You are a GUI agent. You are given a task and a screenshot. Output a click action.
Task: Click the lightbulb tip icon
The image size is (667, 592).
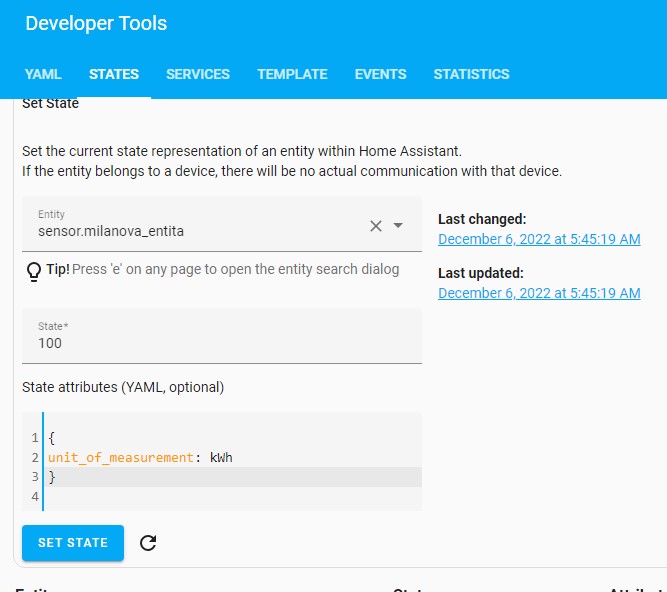(33, 270)
